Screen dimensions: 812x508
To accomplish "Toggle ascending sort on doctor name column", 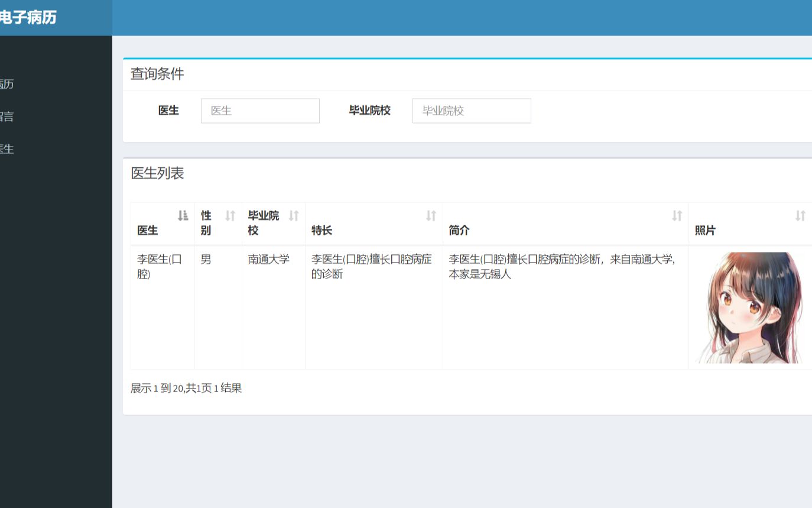I will (x=183, y=215).
